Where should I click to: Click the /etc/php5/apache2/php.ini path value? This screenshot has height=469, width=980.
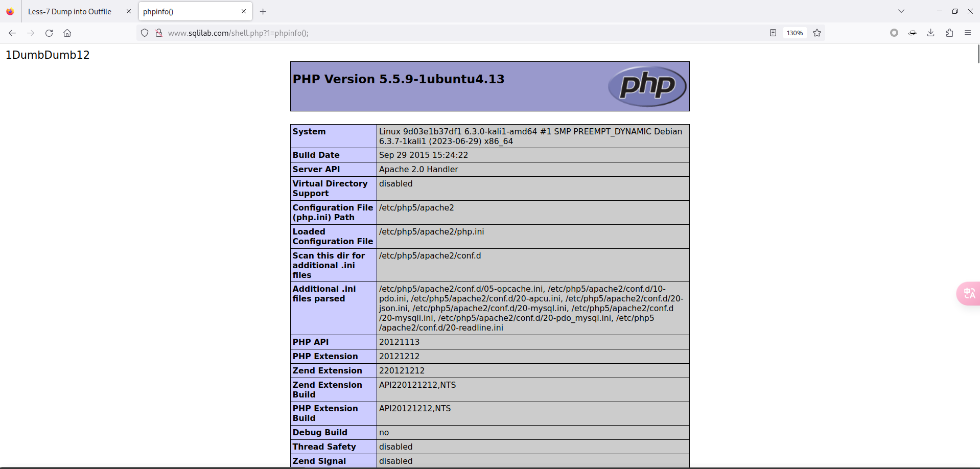click(x=431, y=231)
